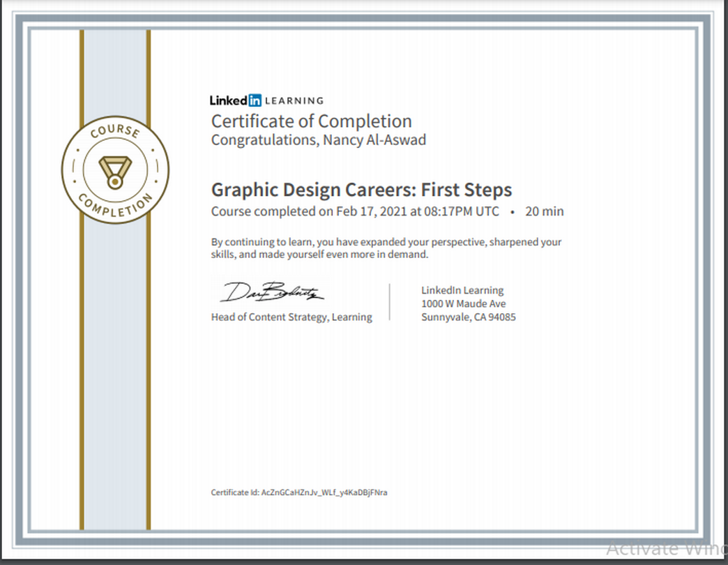Click the name Nancy Al-Aswad
The width and height of the screenshot is (728, 565).
[x=374, y=140]
